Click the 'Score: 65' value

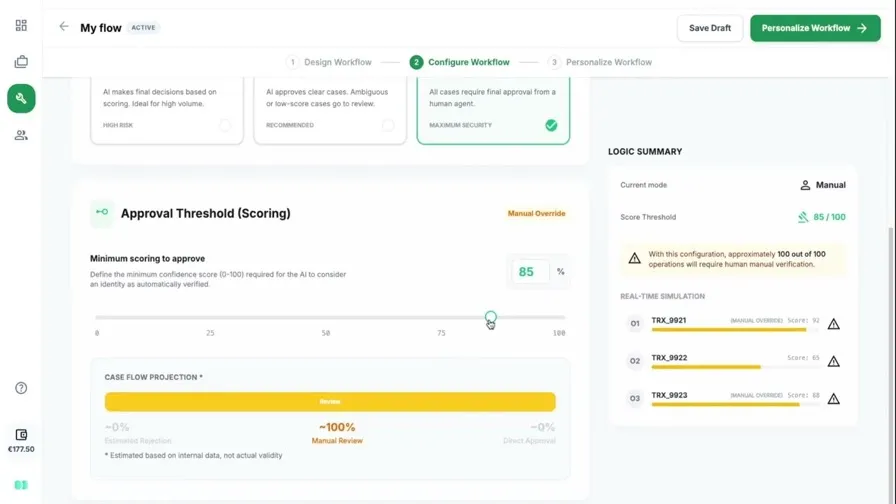(x=803, y=358)
